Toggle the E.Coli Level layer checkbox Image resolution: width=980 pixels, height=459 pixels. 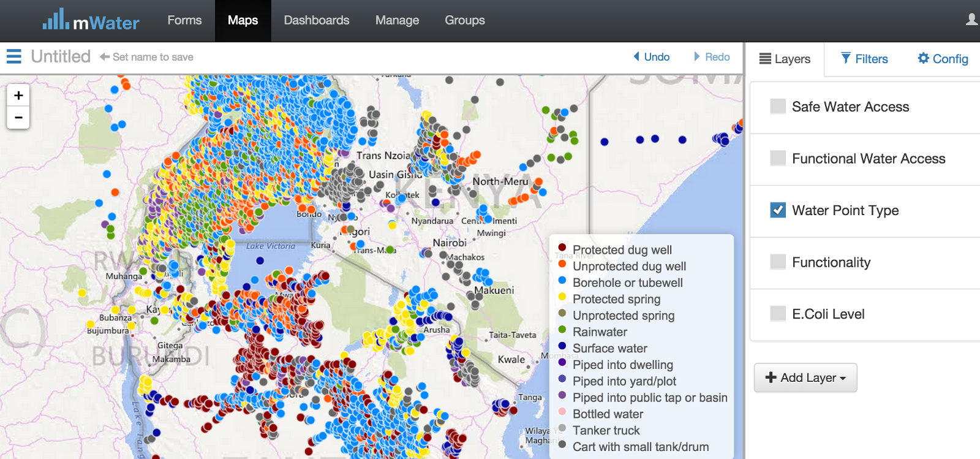click(x=778, y=314)
